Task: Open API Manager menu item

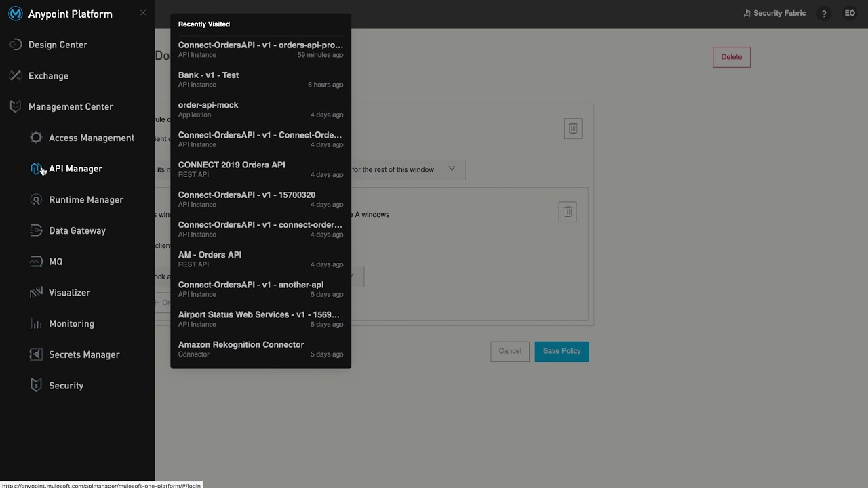Action: click(75, 169)
